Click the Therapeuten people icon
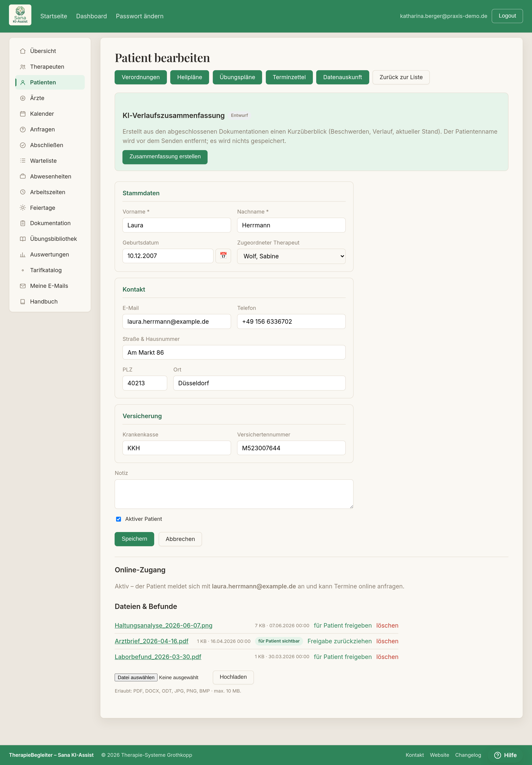Screen dimensions: 532x765 (x=23, y=67)
